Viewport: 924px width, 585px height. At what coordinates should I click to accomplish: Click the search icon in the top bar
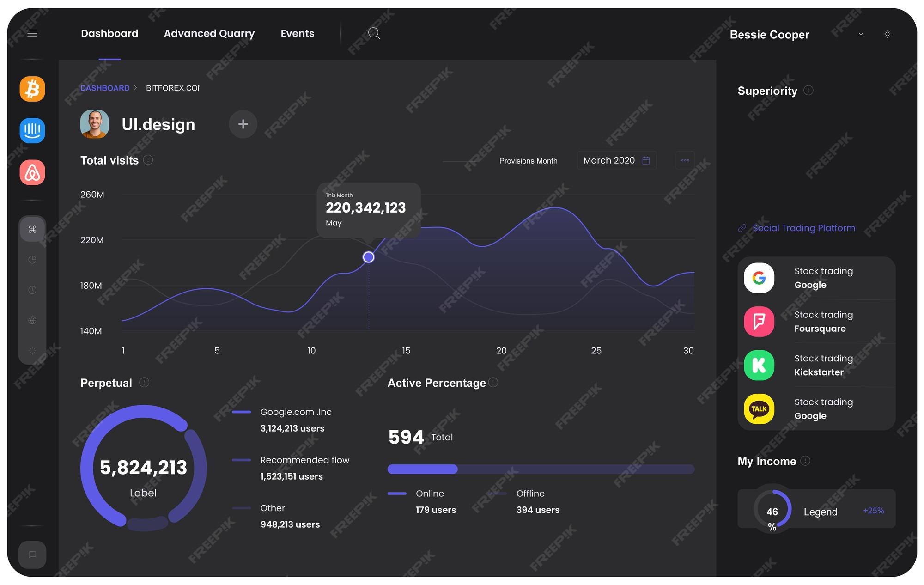coord(374,33)
